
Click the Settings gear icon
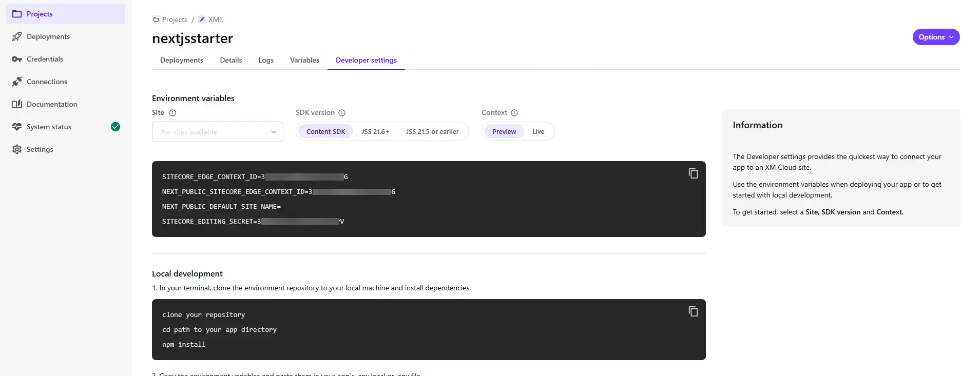(17, 149)
